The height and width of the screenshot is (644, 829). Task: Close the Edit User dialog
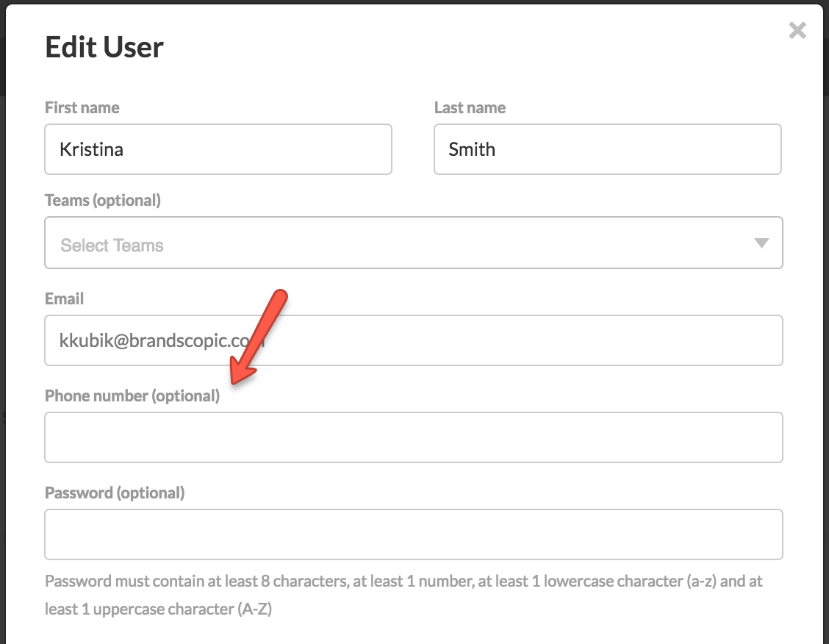[x=797, y=31]
